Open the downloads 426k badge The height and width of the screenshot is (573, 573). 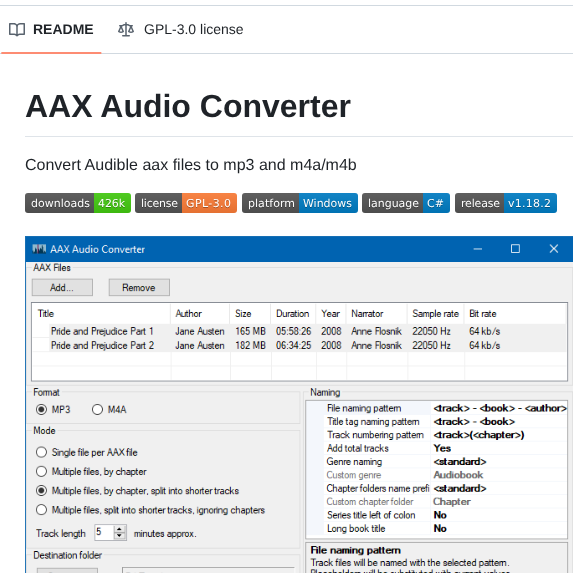click(78, 203)
